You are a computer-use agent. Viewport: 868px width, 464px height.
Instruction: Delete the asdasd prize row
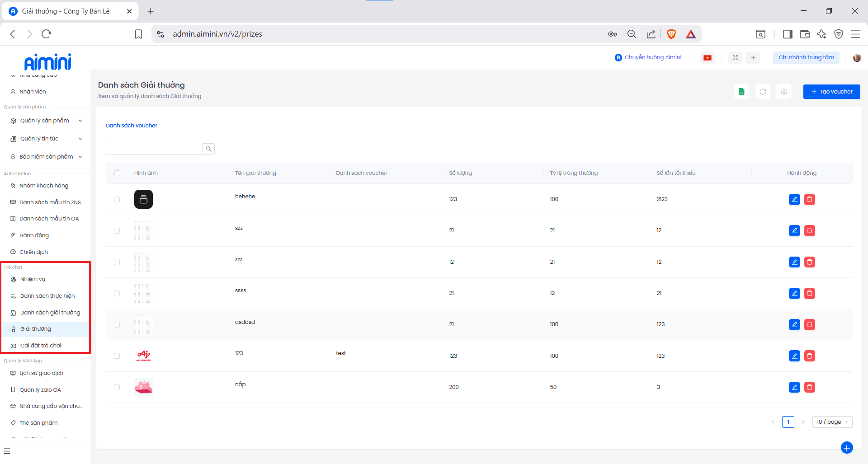810,324
